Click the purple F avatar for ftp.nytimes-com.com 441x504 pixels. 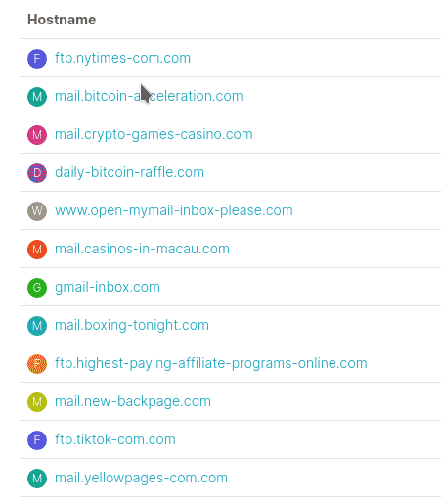(x=37, y=59)
